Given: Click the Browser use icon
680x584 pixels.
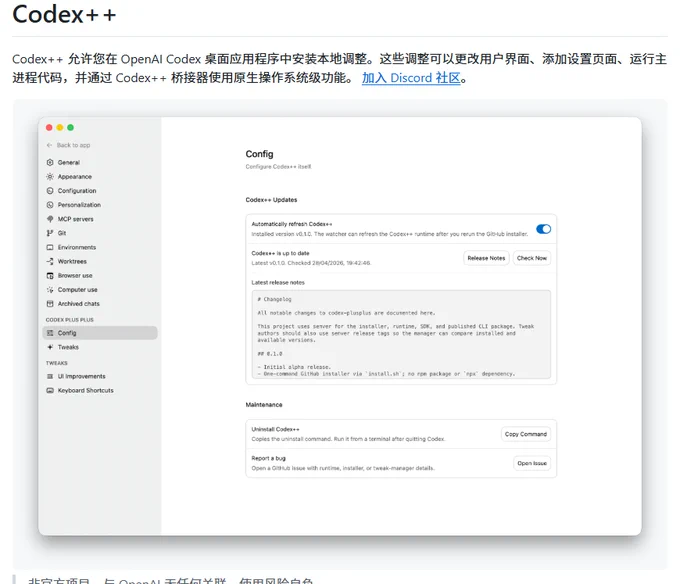Looking at the screenshot, I should click(x=50, y=276).
